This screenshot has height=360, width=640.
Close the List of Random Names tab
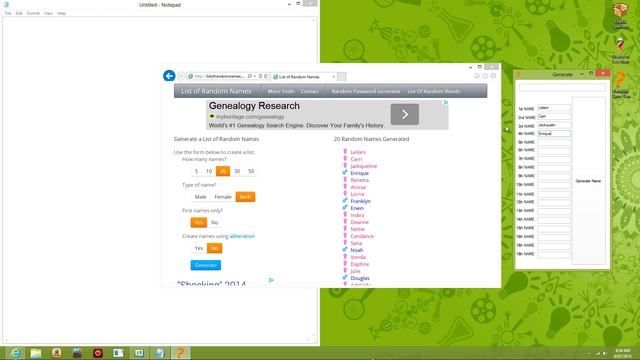pos(333,77)
